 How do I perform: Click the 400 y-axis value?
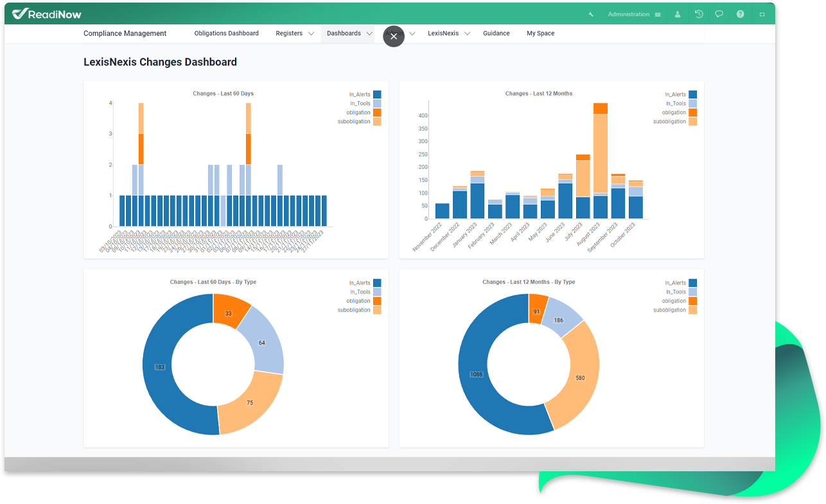(x=423, y=116)
